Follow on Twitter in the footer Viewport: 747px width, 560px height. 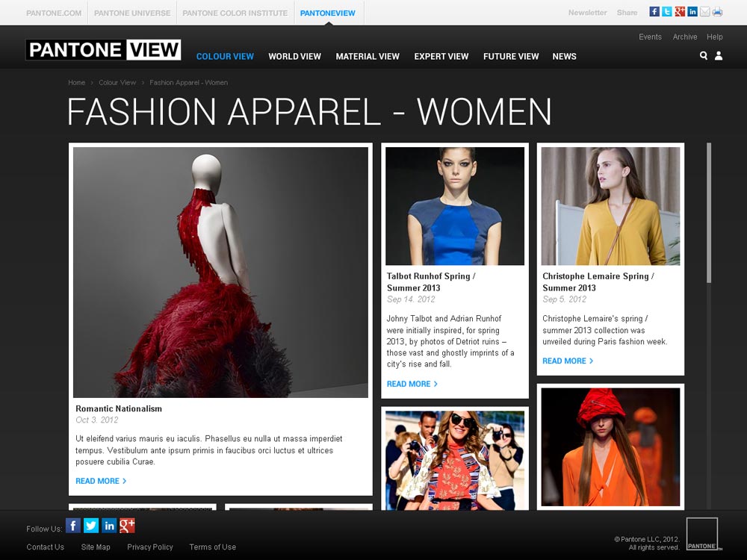coord(91,525)
